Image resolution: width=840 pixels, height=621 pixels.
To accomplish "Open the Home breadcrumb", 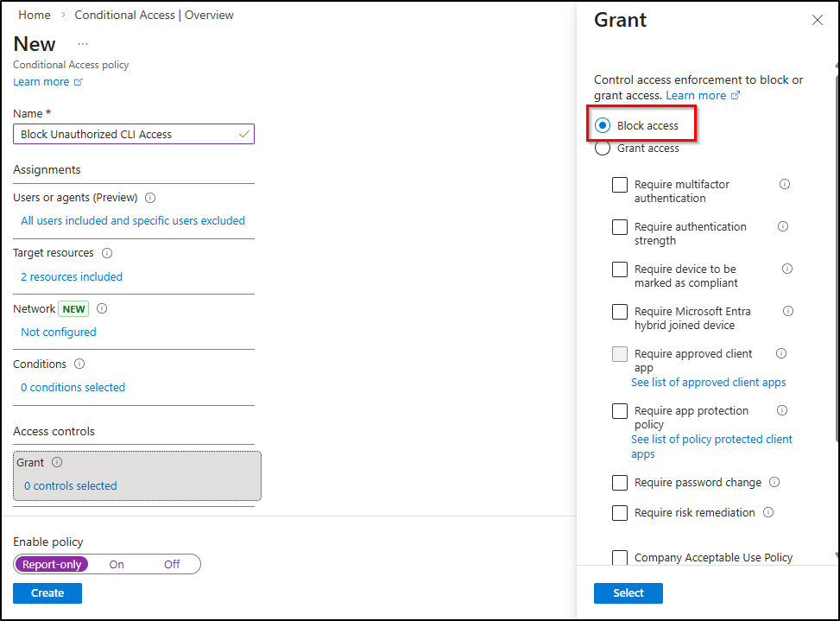I will coord(34,15).
